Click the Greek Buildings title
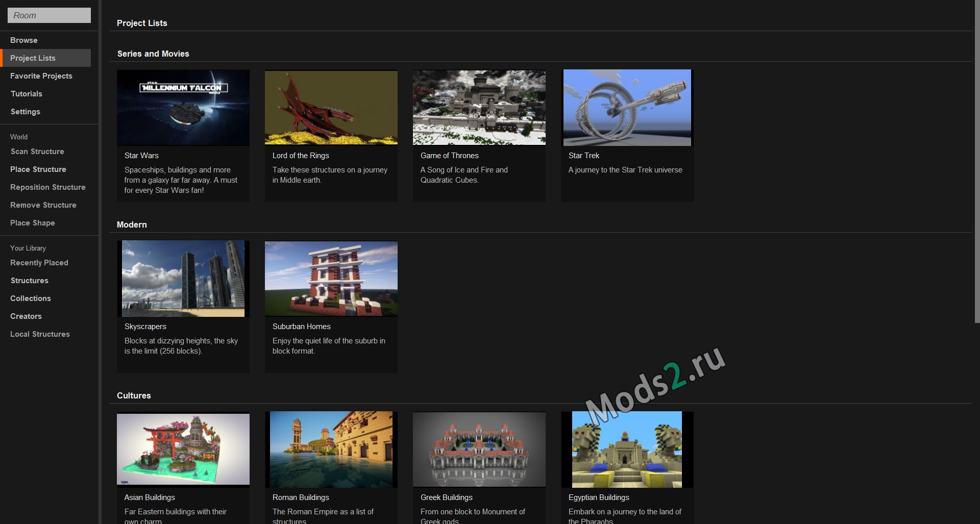The image size is (980, 524). 447,497
